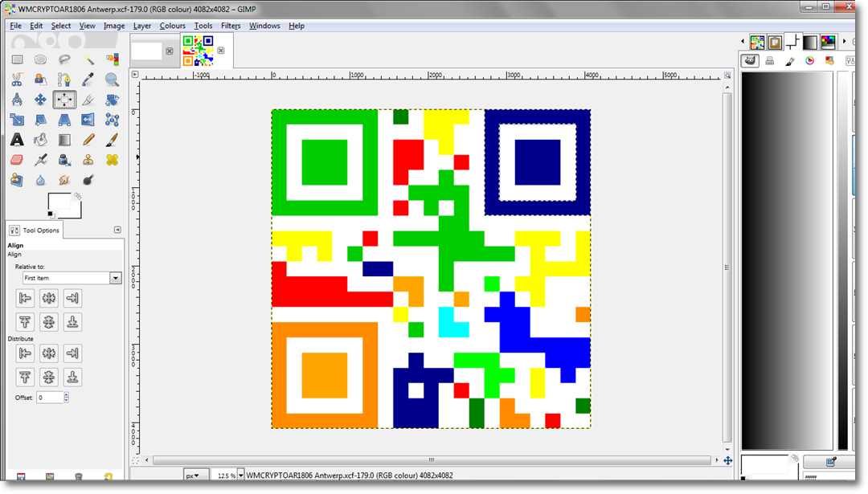Select the Scissors Select tool

[x=17, y=80]
